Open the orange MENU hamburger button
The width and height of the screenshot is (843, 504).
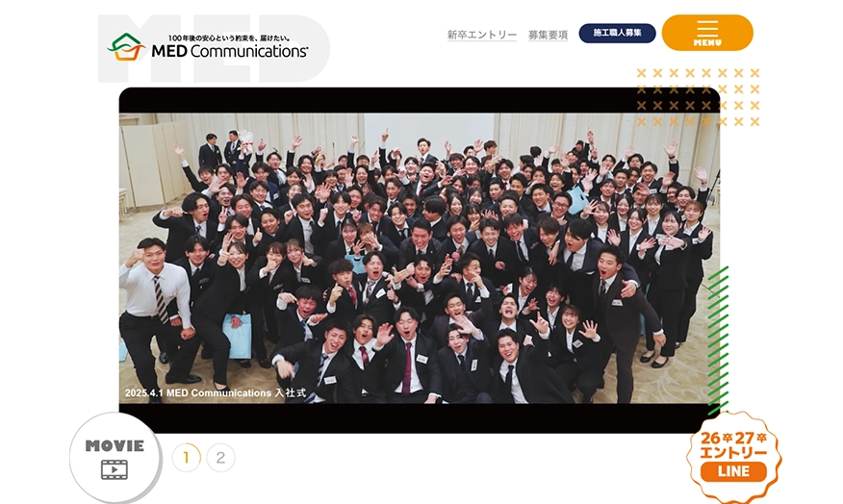(707, 33)
